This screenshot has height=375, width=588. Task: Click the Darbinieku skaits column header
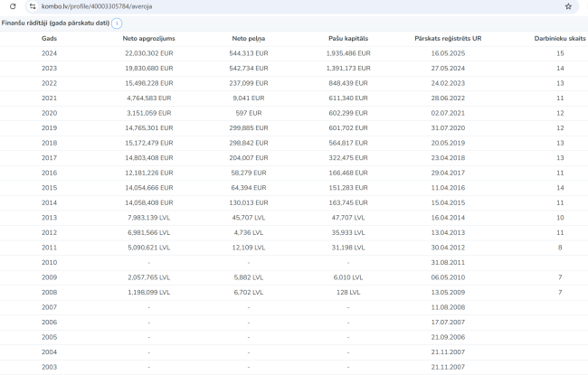coord(560,39)
